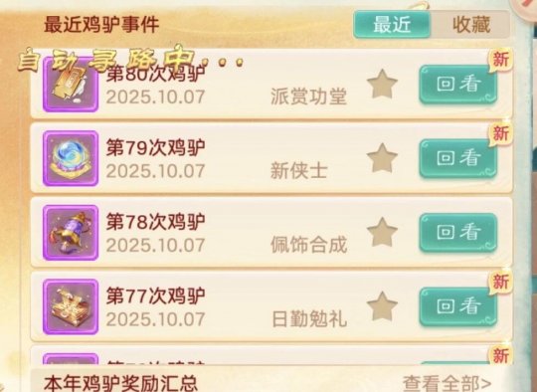
Task: Select the crystal orb icon of event 79
Action: [71, 158]
